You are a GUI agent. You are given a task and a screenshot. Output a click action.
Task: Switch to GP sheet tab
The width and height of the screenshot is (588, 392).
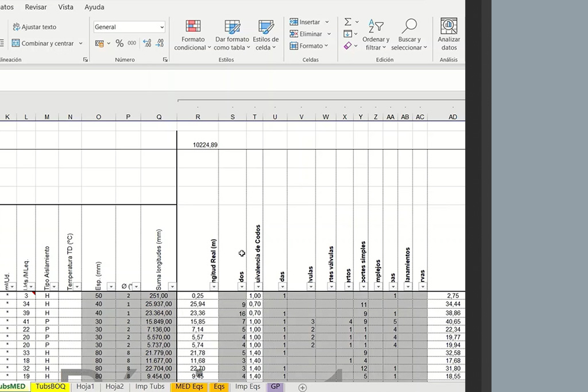coord(275,386)
